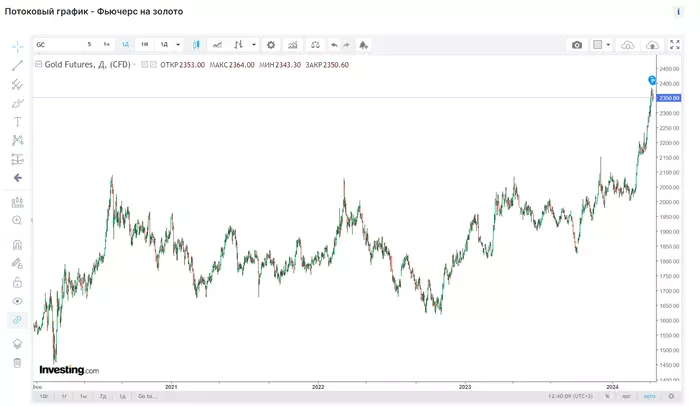Click the blue flag marker on chart
The width and height of the screenshot is (700, 407).
point(652,80)
